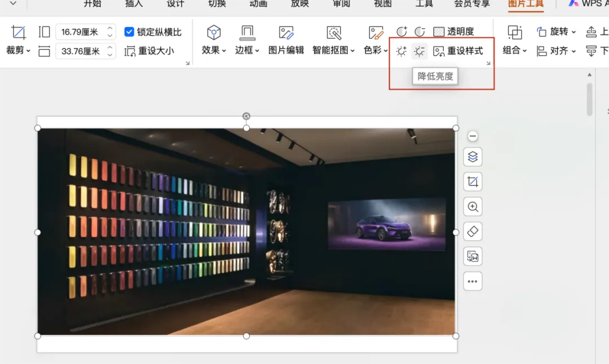Screen dimensions: 609x364
Task: Click the floating layers stack icon
Action: (473, 157)
